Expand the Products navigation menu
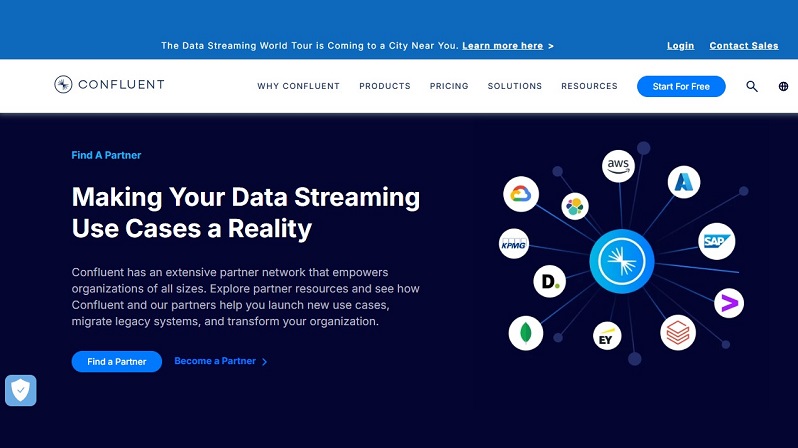Viewport: 798px width, 448px height. [x=385, y=86]
